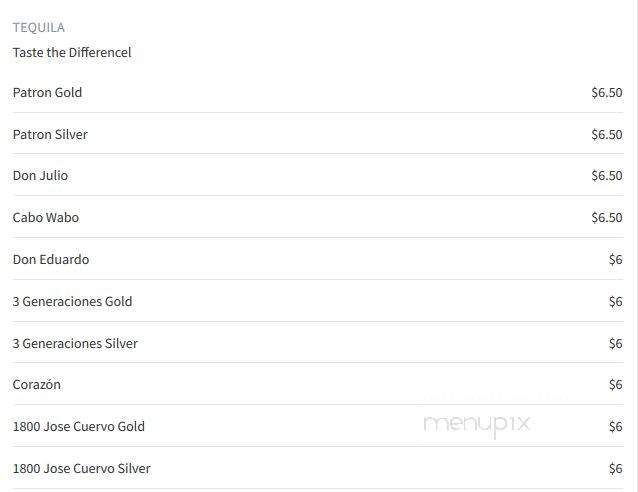
Task: Click the menupix watermark logo
Action: pyautogui.click(x=477, y=425)
